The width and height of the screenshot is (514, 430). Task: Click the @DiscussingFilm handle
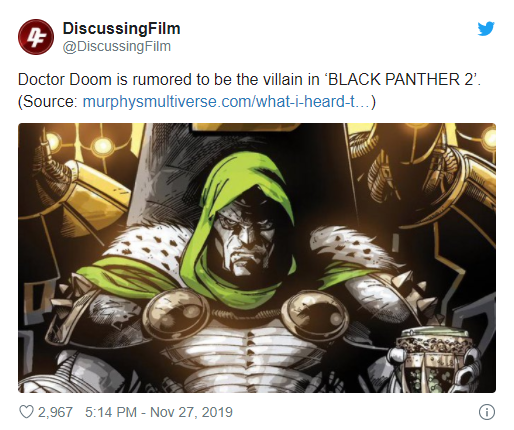tap(117, 46)
